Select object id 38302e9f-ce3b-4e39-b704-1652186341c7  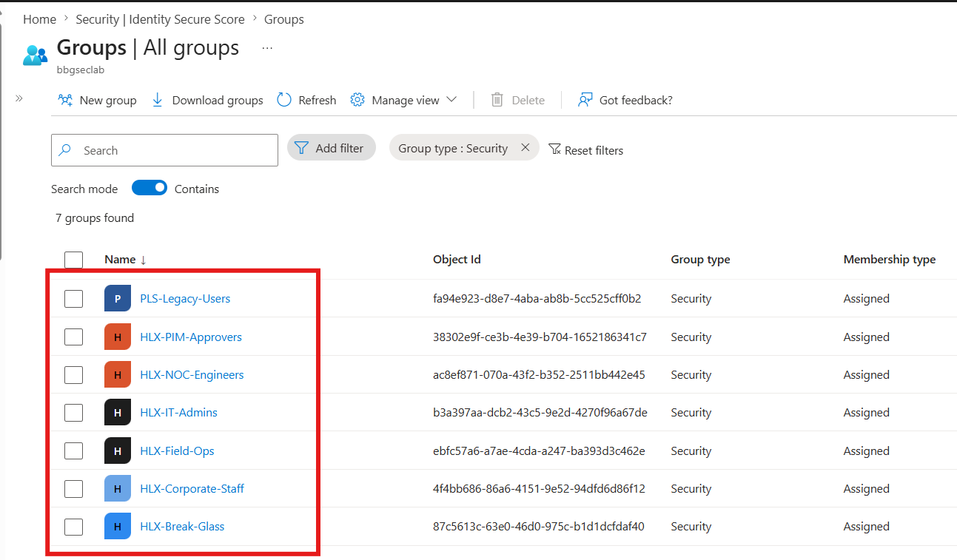tap(540, 337)
